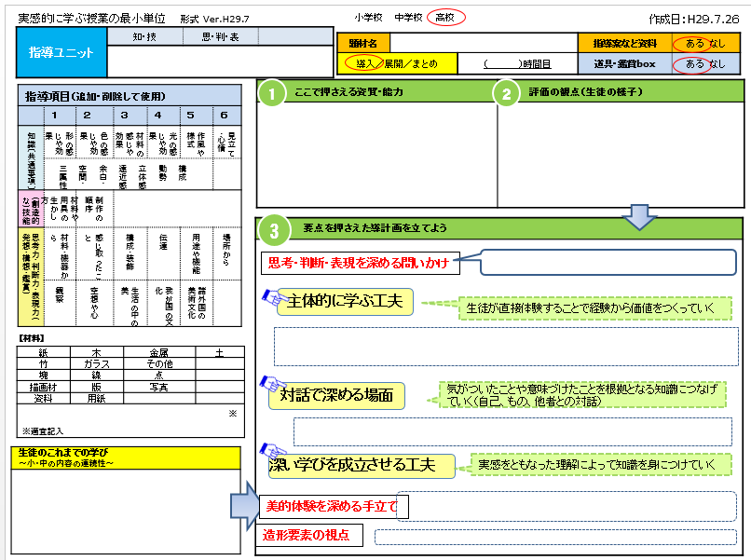The height and width of the screenshot is (560, 751).
Task: Click the 竹 cell in the materials table
Action: [43, 364]
